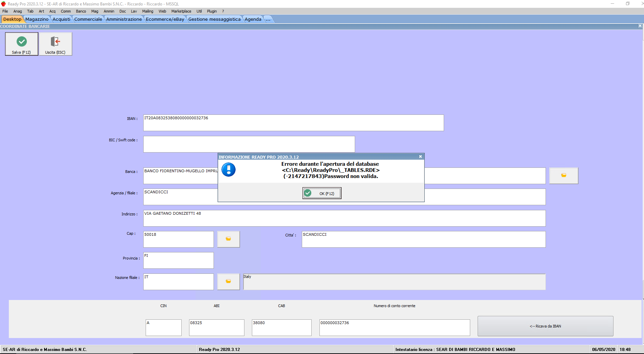
Task: Minimize the Ready Pro window
Action: tap(612, 4)
